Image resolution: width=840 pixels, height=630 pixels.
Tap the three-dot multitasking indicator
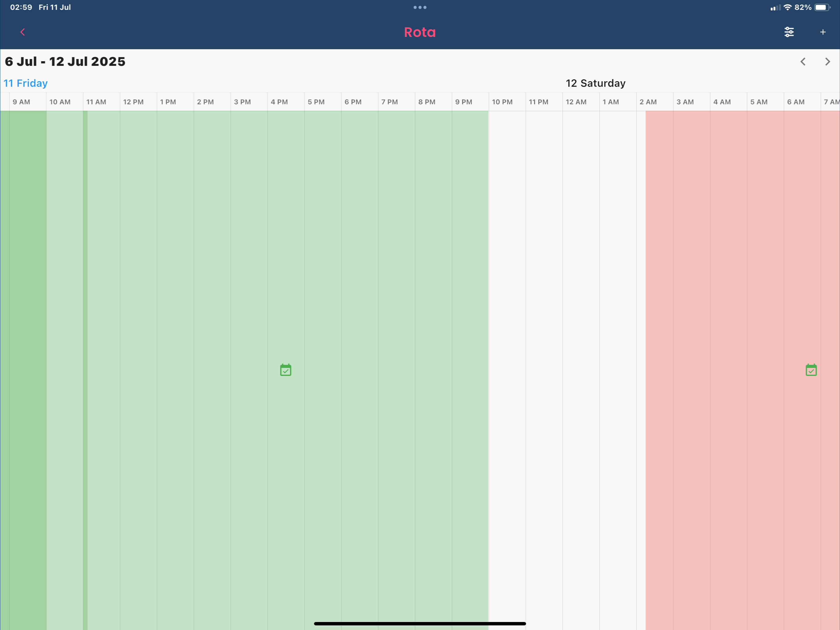click(420, 7)
